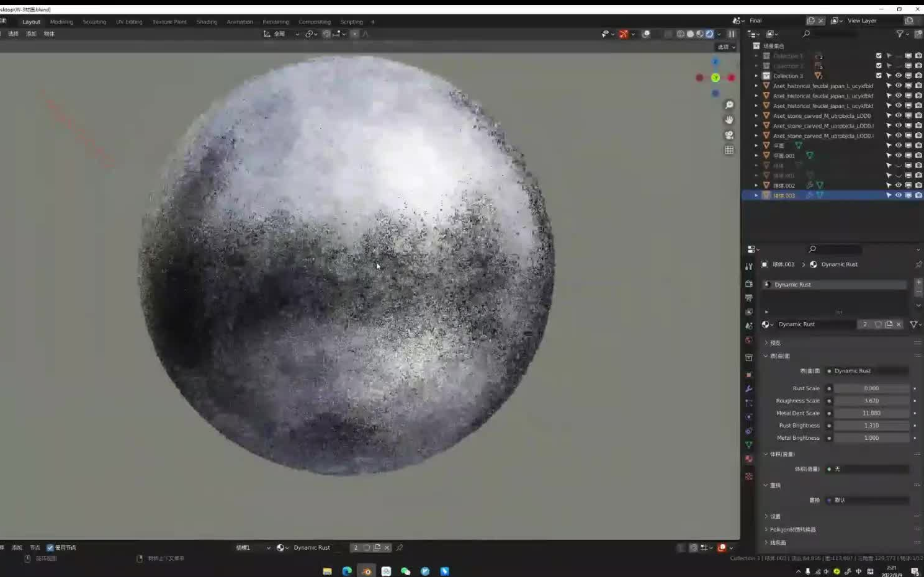Uncheck the Collection 3 checkbox
Viewport: 924px width, 577px height.
(879, 76)
